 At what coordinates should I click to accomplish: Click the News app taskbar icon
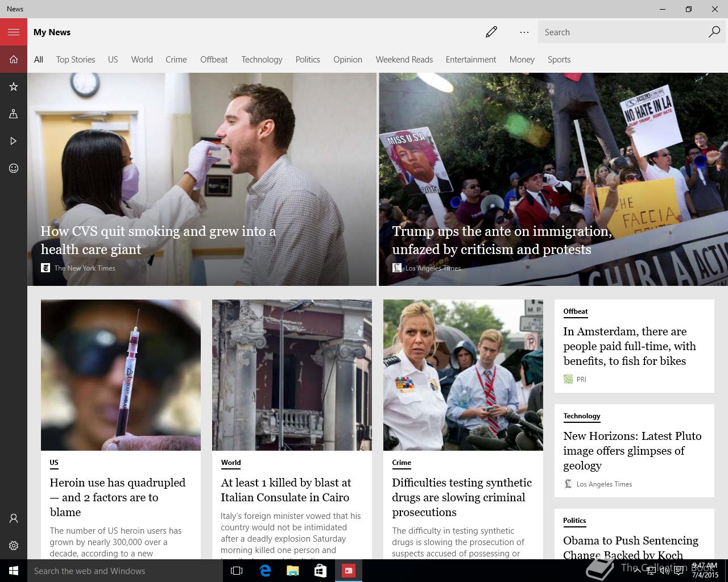[x=348, y=571]
